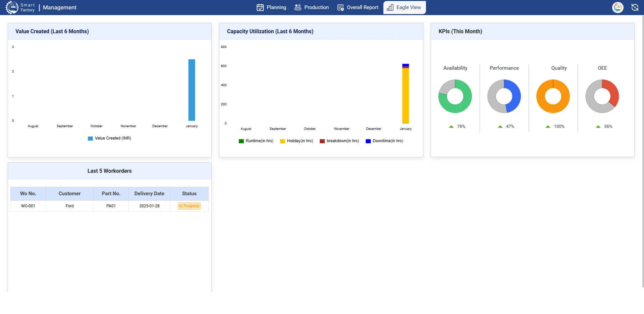Click the 2025-01-28 delivery date cell
This screenshot has width=644, height=314.
(x=149, y=206)
